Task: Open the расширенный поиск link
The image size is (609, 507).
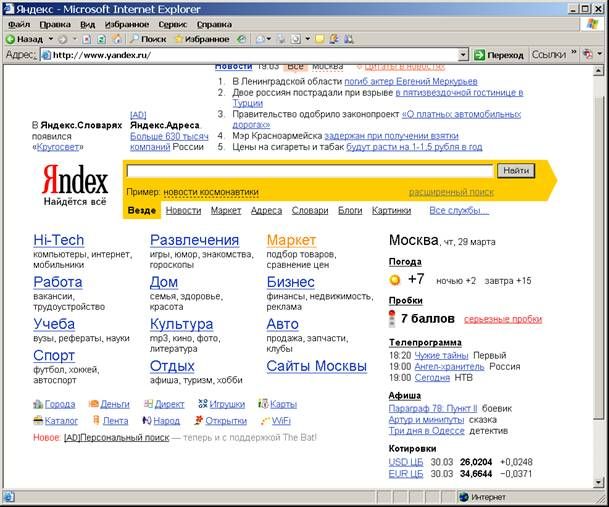Action: (451, 192)
